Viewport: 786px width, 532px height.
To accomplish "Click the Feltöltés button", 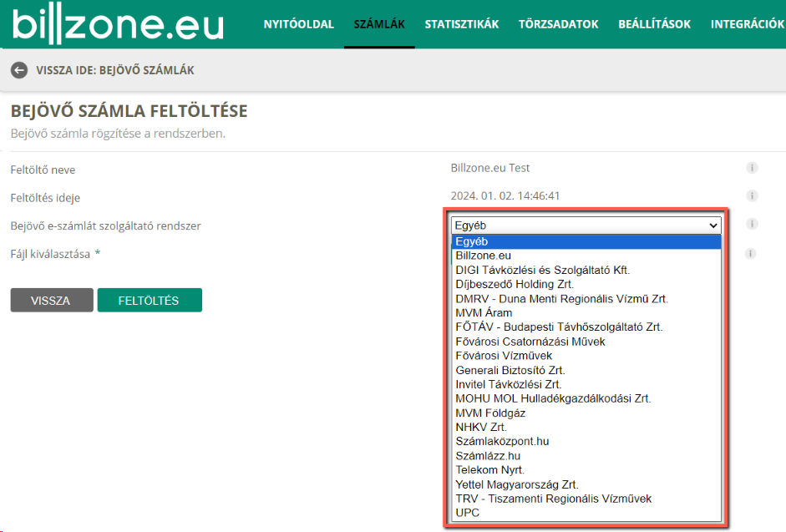I will [x=150, y=301].
